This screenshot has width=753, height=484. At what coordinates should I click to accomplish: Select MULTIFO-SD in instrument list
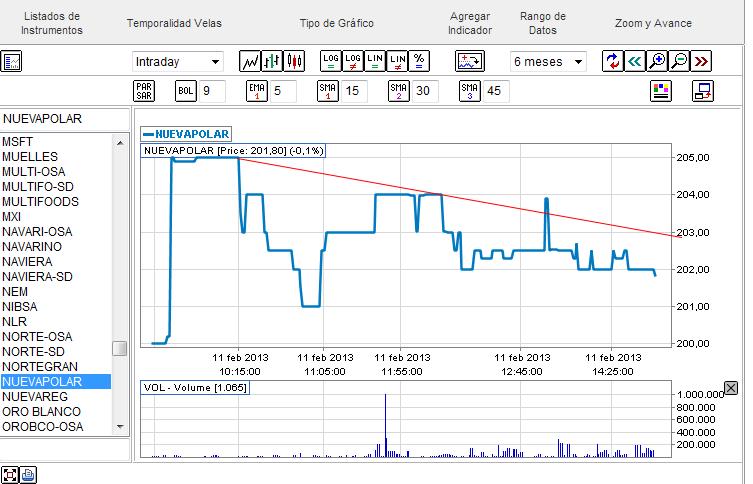coord(56,186)
